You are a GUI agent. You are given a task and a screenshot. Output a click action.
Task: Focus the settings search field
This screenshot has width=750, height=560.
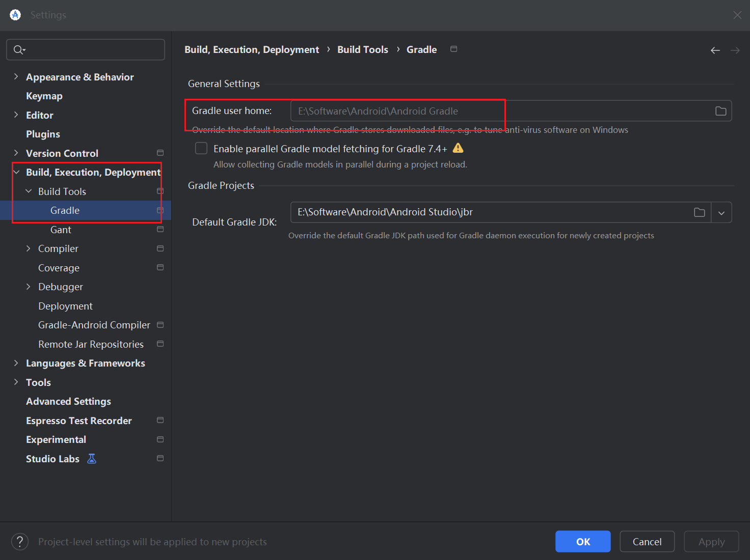[86, 49]
